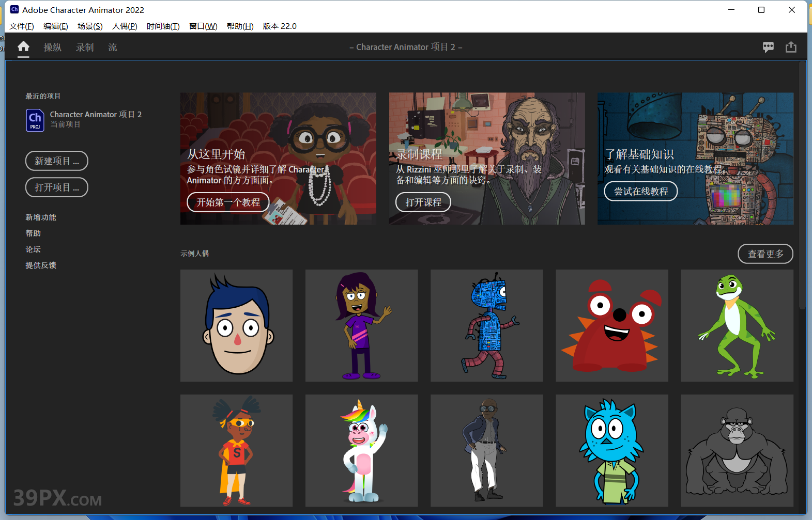Click the 示例人偶 section label
The height and width of the screenshot is (520, 812).
[195, 254]
